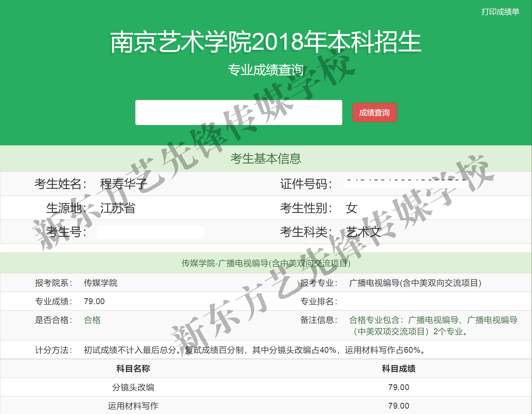
Task: Click the green 合格 status text
Action: 92,320
